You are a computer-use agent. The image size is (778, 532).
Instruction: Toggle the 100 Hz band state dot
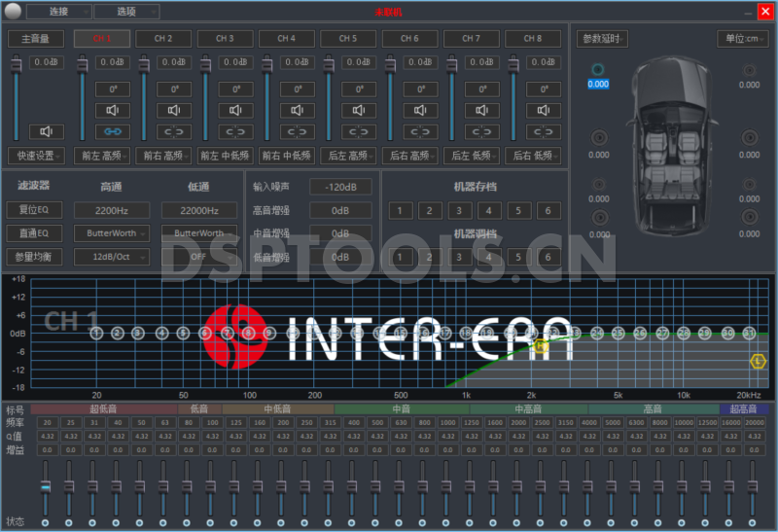[210, 522]
